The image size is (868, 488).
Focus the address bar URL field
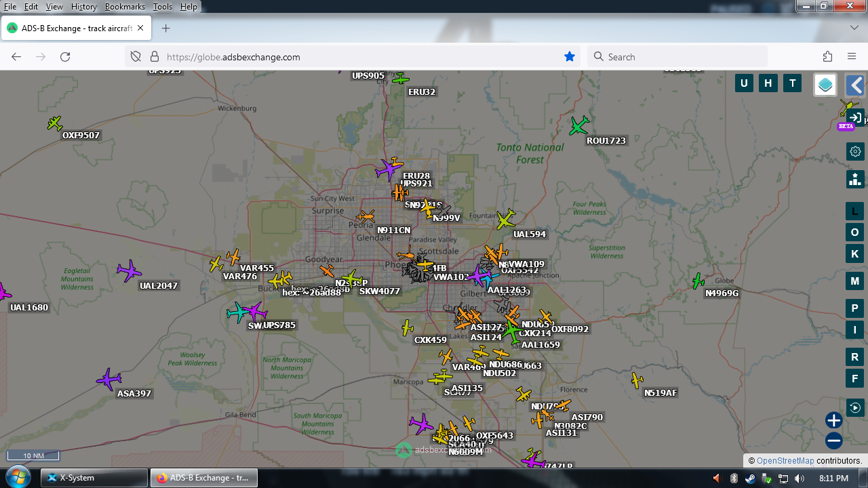pyautogui.click(x=353, y=57)
